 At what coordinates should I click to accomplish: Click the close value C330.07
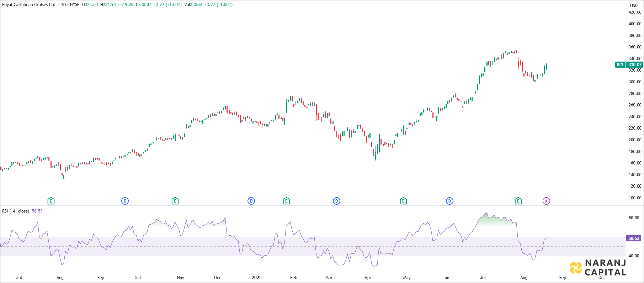point(143,5)
